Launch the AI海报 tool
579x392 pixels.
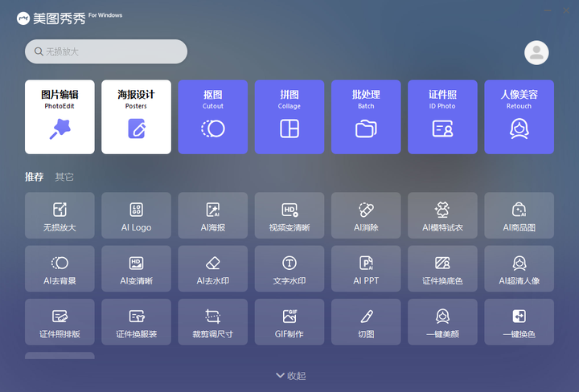click(212, 215)
